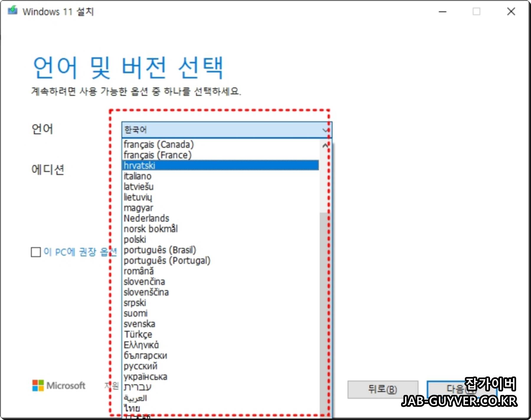Select magyar in the list

pyautogui.click(x=220, y=208)
